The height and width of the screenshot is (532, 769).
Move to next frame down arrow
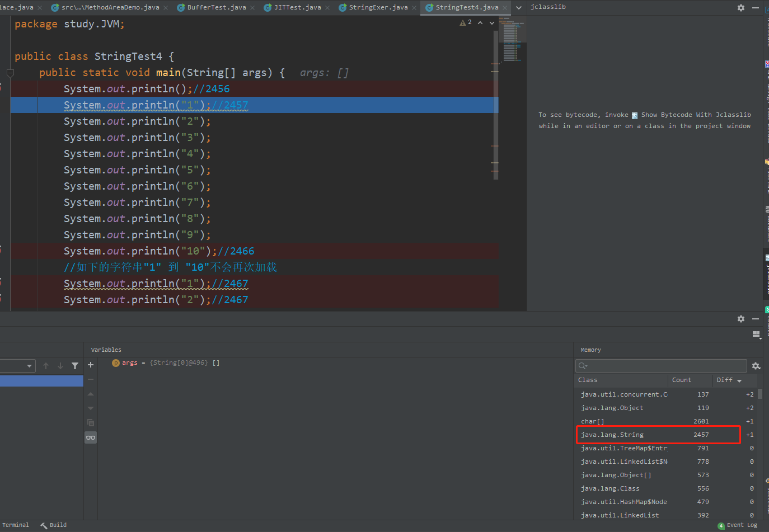[60, 366]
